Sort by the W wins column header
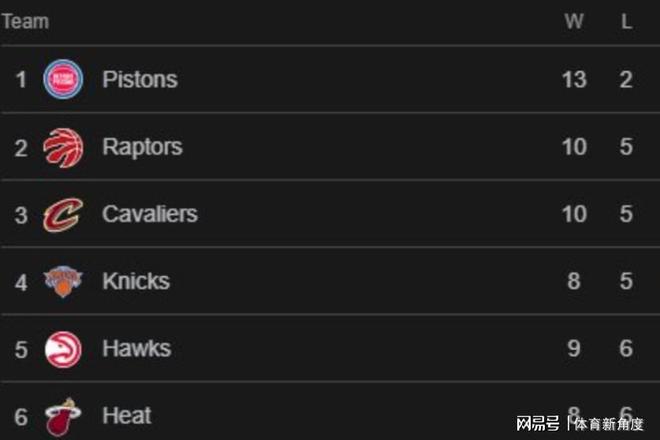Image resolution: width=660 pixels, height=440 pixels. pyautogui.click(x=574, y=21)
